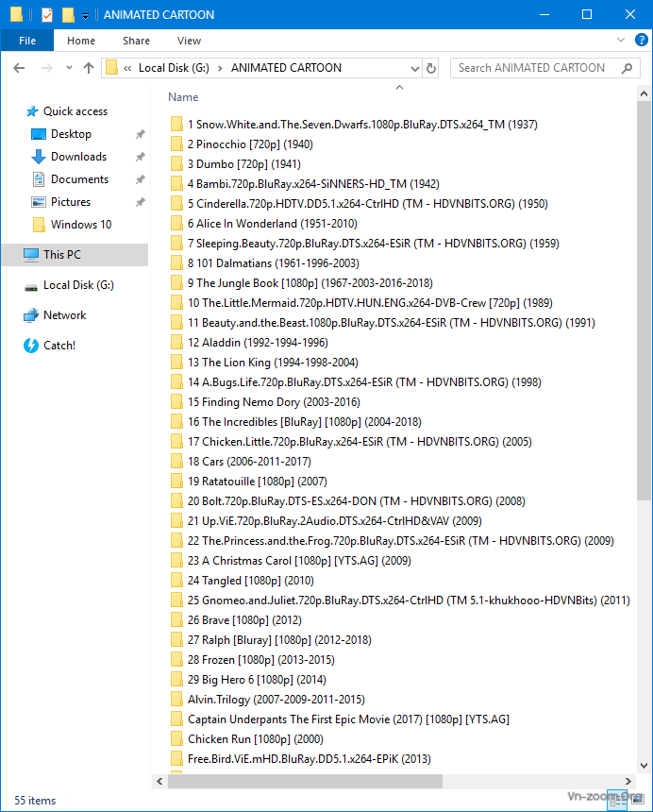Click the vertical scrollbar down arrow
Viewport: 653px width, 812px height.
coord(644,766)
